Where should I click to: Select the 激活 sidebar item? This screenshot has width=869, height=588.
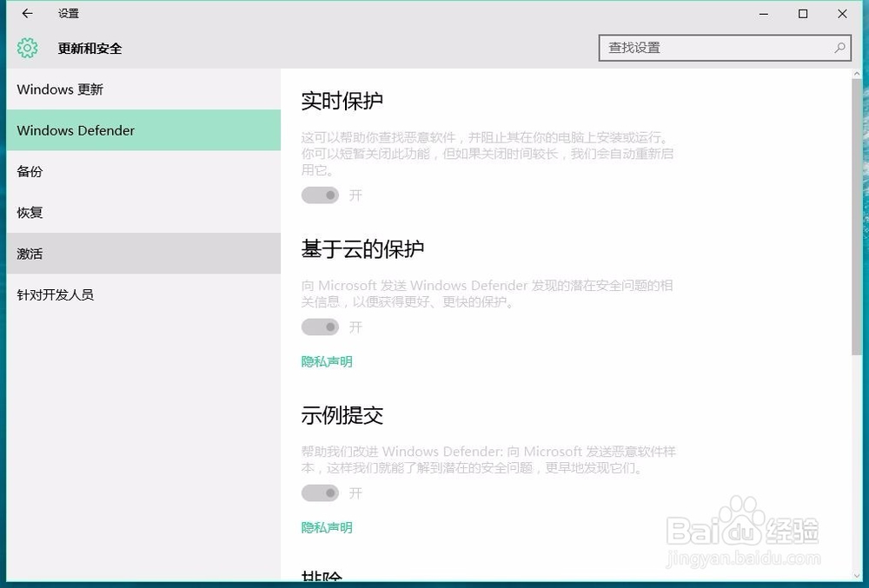click(30, 253)
